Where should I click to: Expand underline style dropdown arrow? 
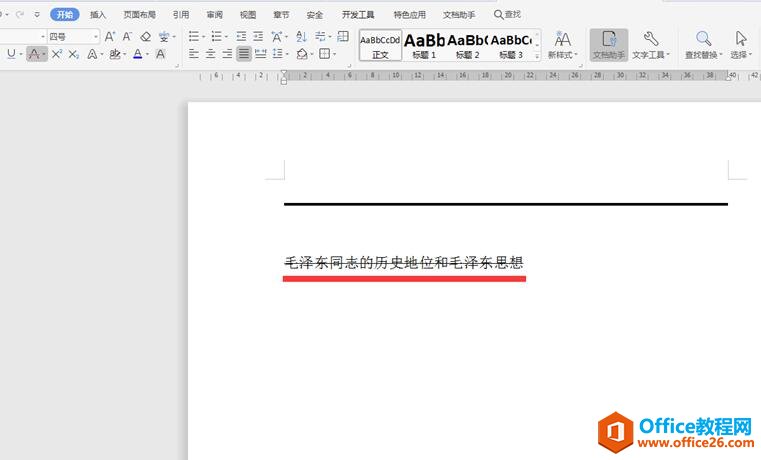(x=21, y=54)
